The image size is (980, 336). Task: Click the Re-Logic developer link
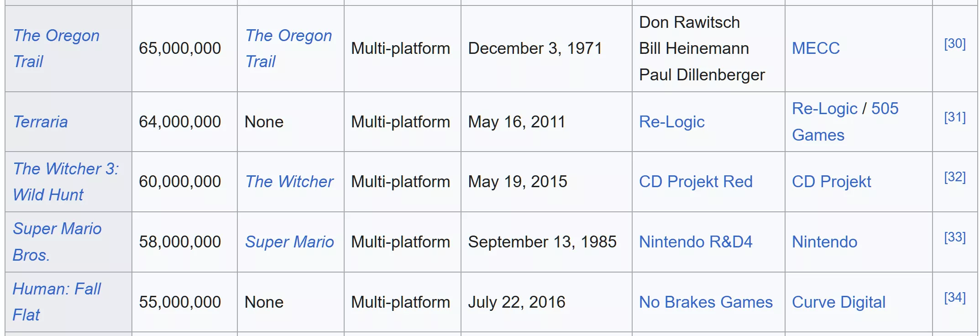671,122
